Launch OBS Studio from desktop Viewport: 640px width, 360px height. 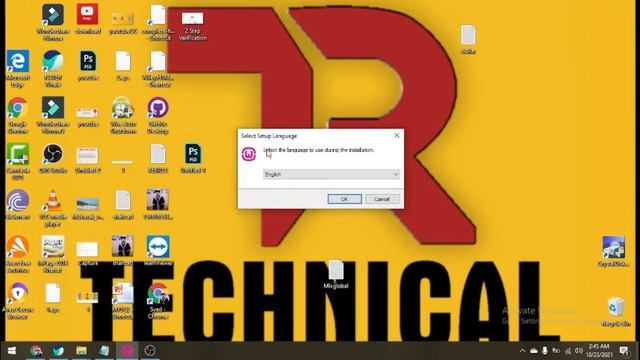click(x=53, y=154)
